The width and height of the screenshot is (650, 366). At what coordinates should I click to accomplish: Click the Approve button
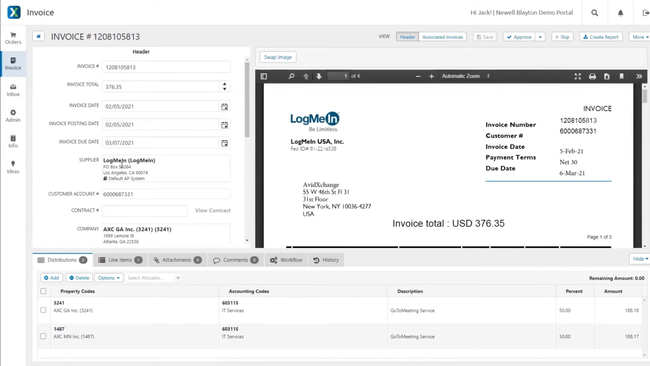point(519,37)
